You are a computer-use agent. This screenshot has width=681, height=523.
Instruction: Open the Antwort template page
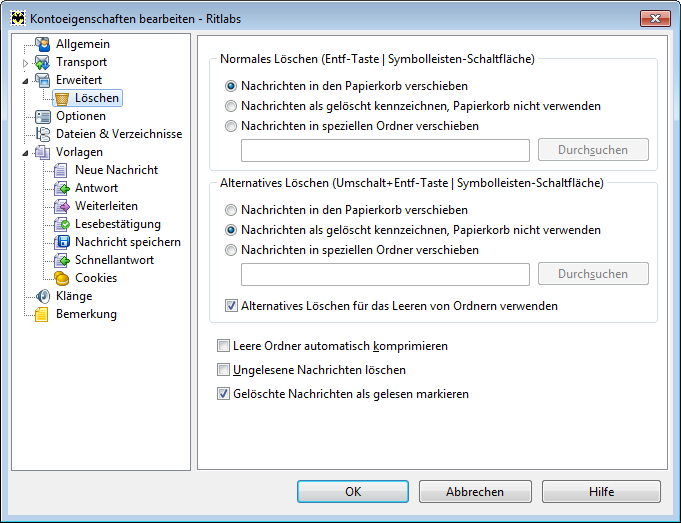tap(96, 188)
